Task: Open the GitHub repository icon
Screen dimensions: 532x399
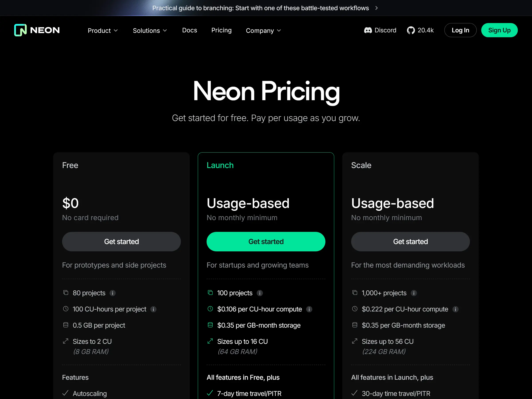Action: pos(411,30)
